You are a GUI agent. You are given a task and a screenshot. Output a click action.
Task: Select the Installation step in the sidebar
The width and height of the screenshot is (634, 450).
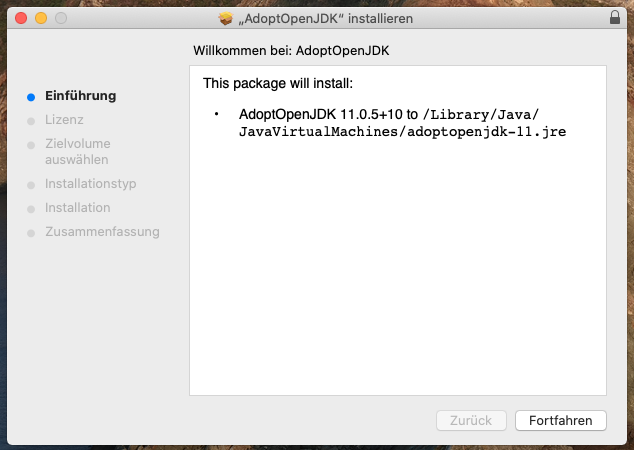click(77, 208)
